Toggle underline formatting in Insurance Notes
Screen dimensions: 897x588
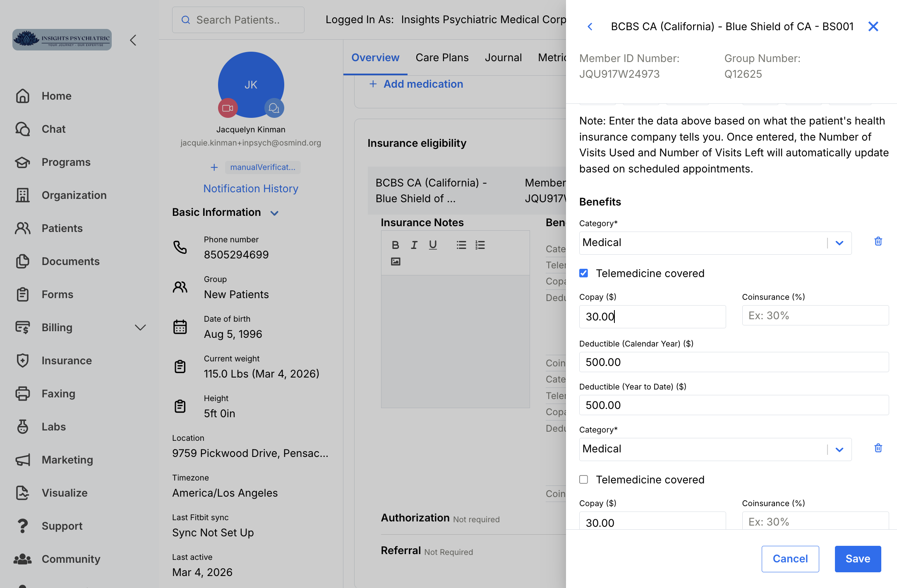(x=433, y=245)
